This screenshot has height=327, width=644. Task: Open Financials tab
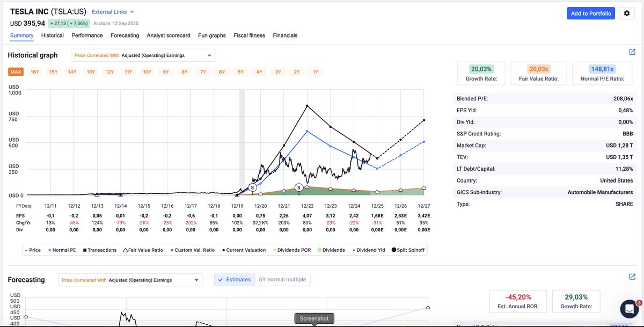[285, 35]
